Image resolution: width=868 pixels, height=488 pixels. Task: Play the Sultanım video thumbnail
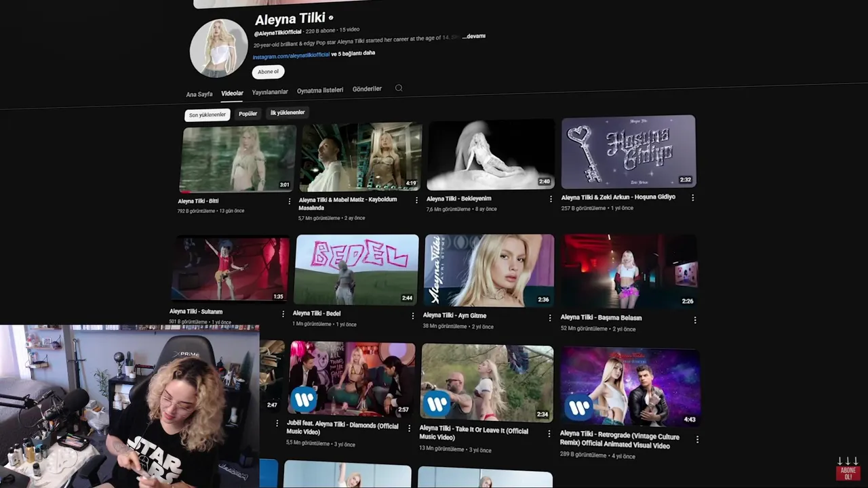tap(231, 269)
